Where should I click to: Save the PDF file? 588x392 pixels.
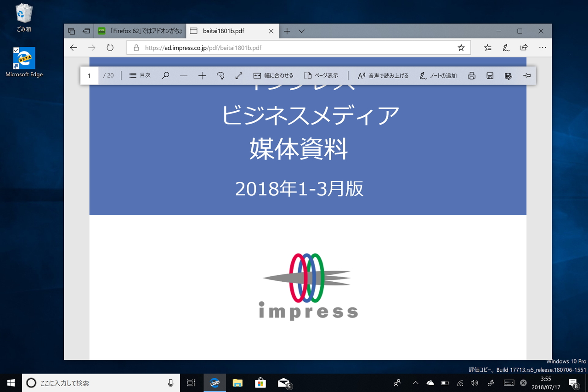point(490,75)
